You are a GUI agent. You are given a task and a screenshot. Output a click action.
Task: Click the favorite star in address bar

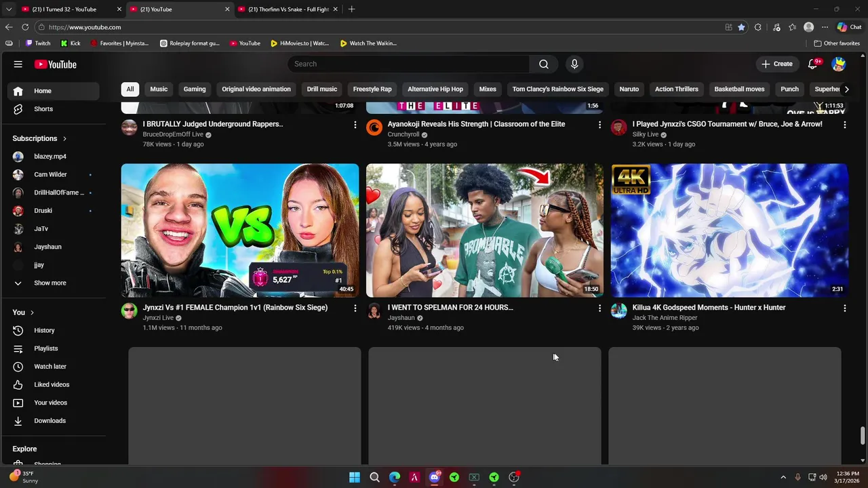(741, 27)
